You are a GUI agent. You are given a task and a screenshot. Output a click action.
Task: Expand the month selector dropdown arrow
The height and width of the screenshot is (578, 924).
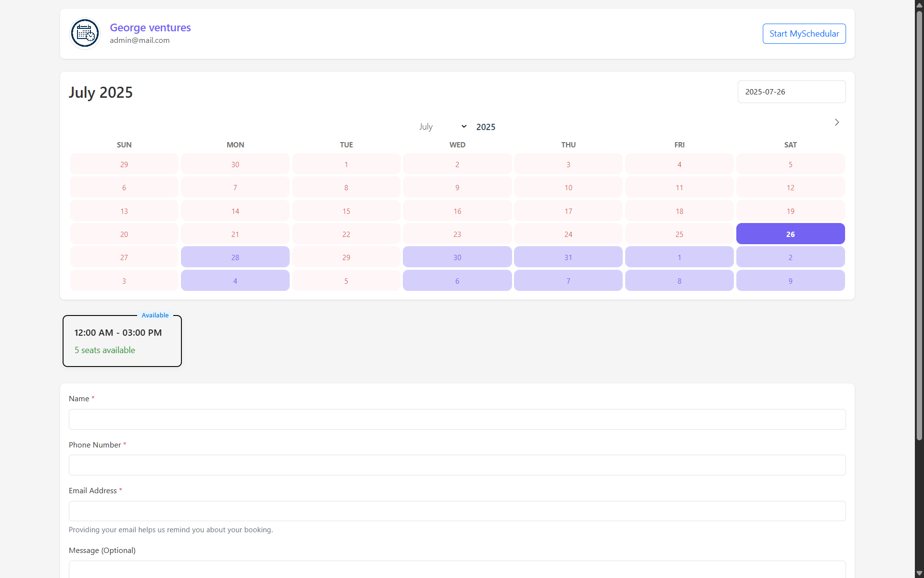click(x=463, y=126)
